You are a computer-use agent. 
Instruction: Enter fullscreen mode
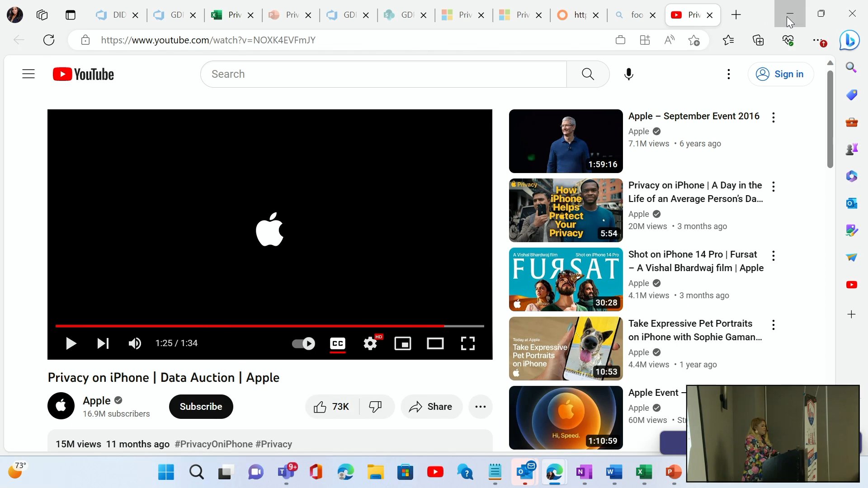click(467, 343)
